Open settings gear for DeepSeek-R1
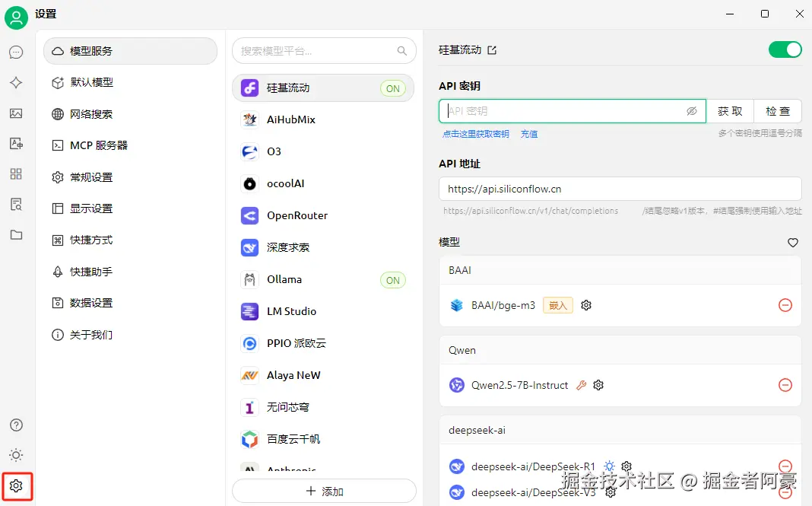The width and height of the screenshot is (812, 506). pos(626,466)
